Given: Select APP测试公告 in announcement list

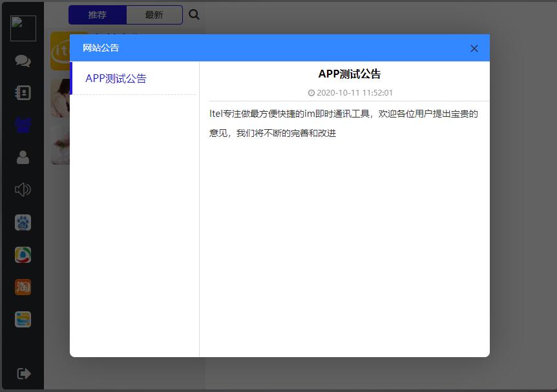Looking at the screenshot, I should pos(116,79).
